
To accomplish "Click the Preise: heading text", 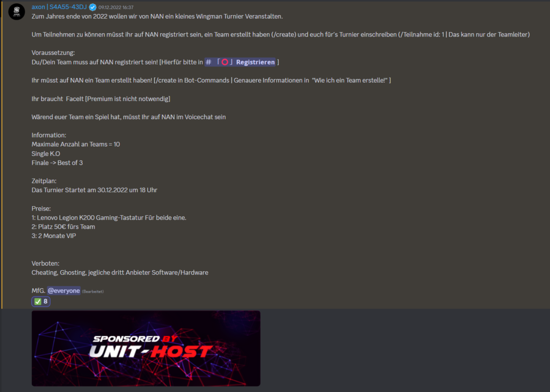I will pyautogui.click(x=41, y=209).
